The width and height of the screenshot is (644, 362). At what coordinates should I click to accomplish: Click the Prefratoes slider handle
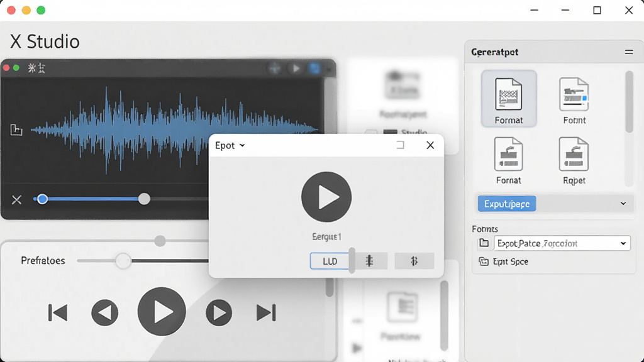tap(123, 261)
